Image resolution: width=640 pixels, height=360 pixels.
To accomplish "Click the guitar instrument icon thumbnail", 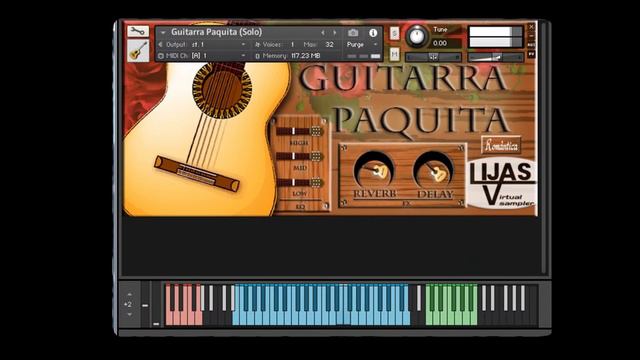I will pyautogui.click(x=138, y=51).
